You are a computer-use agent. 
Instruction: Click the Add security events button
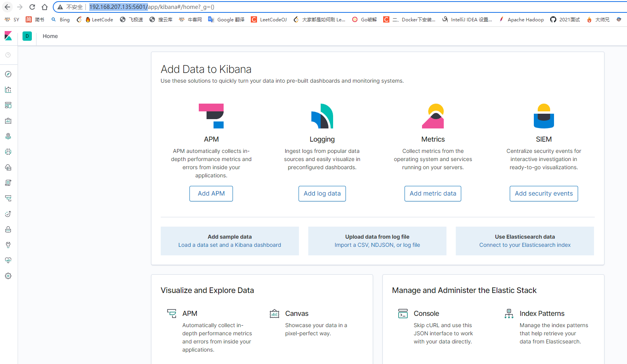(x=544, y=194)
